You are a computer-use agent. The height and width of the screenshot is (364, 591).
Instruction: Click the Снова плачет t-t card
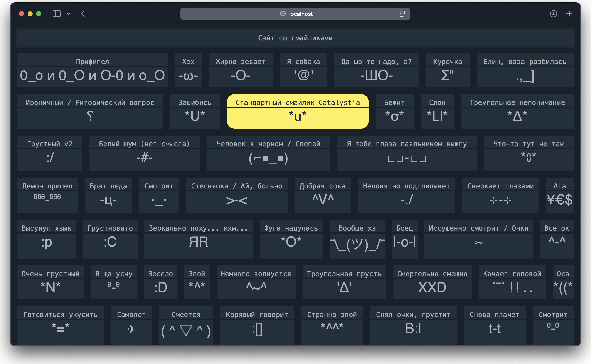pos(495,325)
